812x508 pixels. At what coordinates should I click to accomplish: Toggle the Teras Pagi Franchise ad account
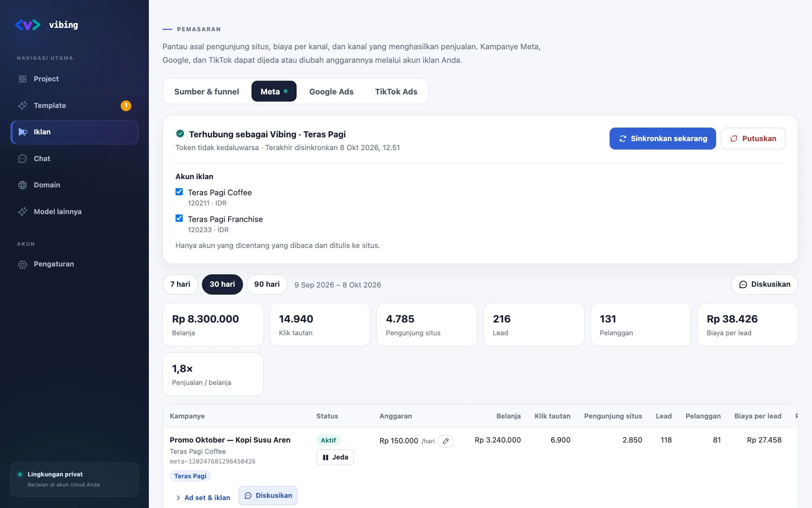[179, 218]
